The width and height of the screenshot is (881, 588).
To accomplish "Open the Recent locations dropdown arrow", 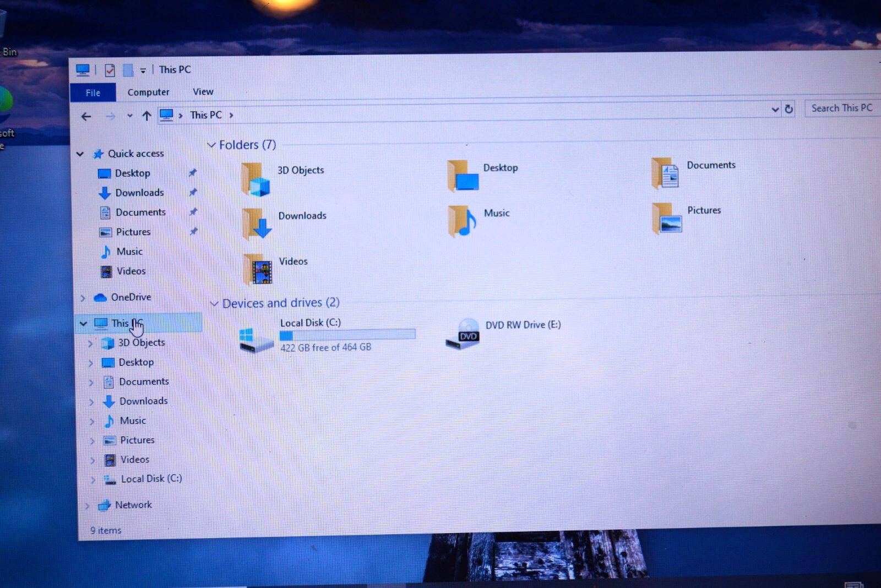I will [x=130, y=116].
